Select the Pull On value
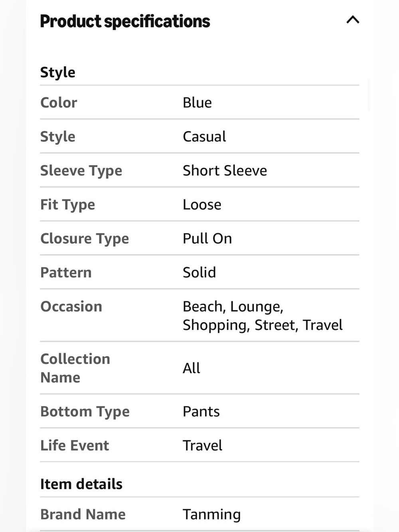The height and width of the screenshot is (532, 399). tap(207, 238)
